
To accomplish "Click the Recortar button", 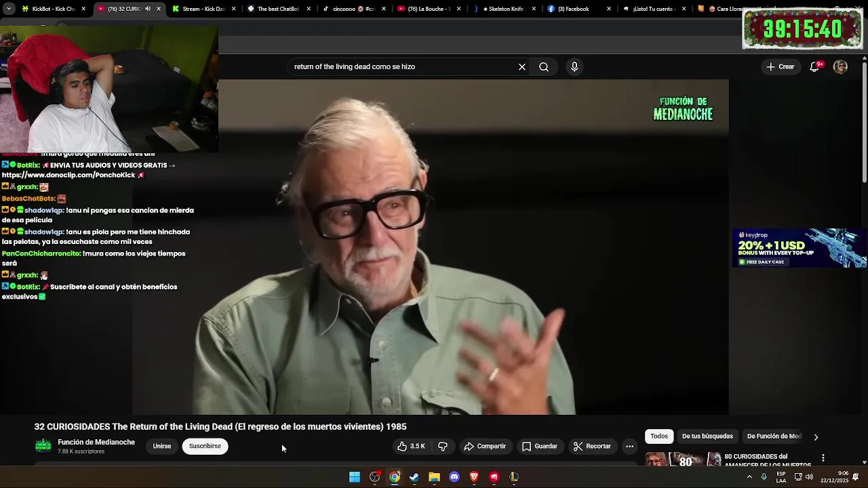I will pos(592,446).
